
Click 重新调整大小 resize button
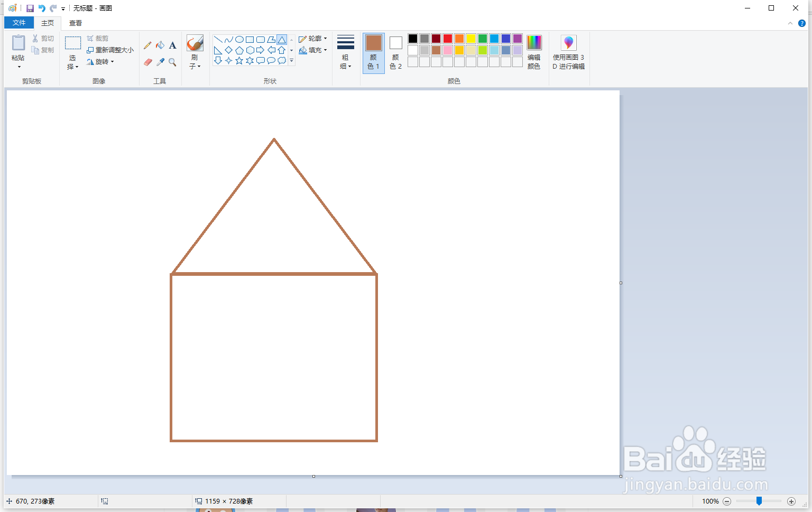[x=110, y=50]
